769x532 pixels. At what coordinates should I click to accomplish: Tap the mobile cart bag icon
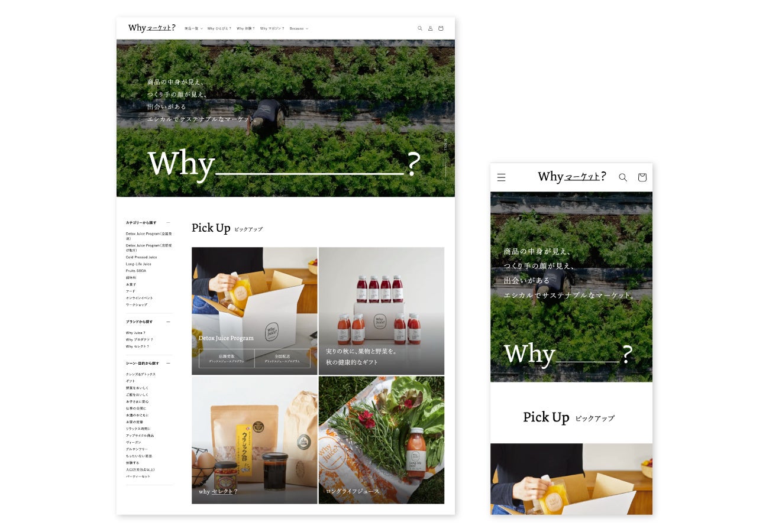[642, 177]
